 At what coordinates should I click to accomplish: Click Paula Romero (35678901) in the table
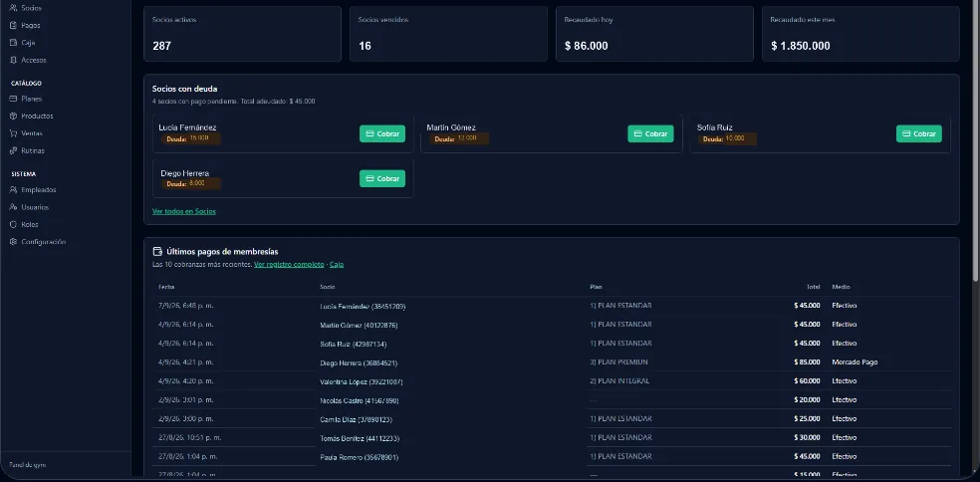coord(359,457)
